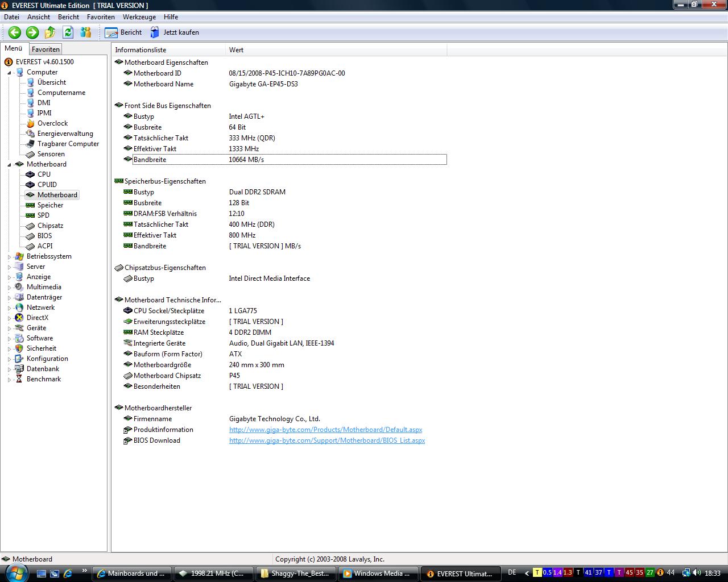
Task: Click the Speicher memory module icon
Action: tap(30, 205)
